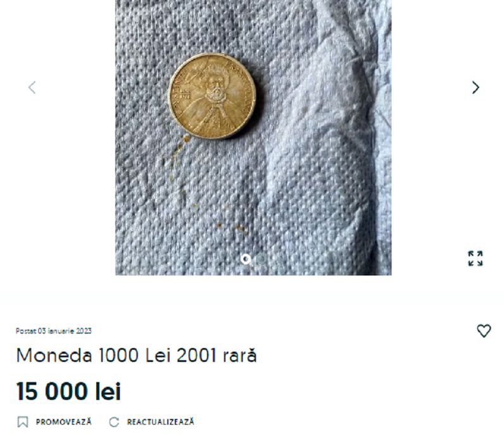Click the 15 000 lei price
The width and height of the screenshot is (504, 442).
(68, 391)
